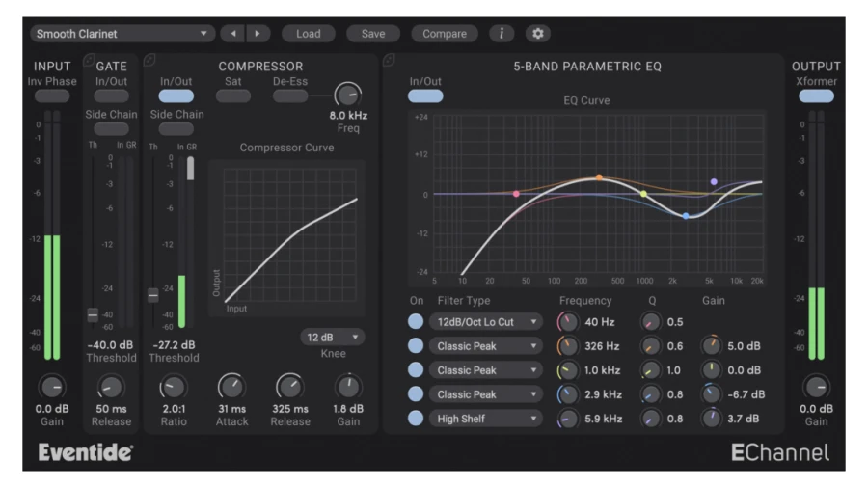Click the pink Lo Cut node on EQ curve

pos(516,194)
